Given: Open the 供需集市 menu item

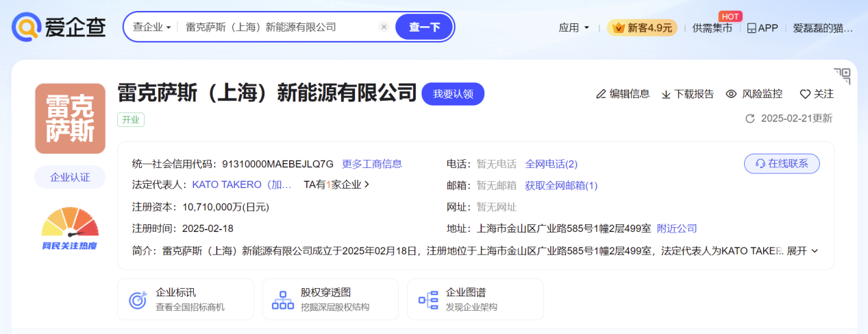Looking at the screenshot, I should pos(712,28).
